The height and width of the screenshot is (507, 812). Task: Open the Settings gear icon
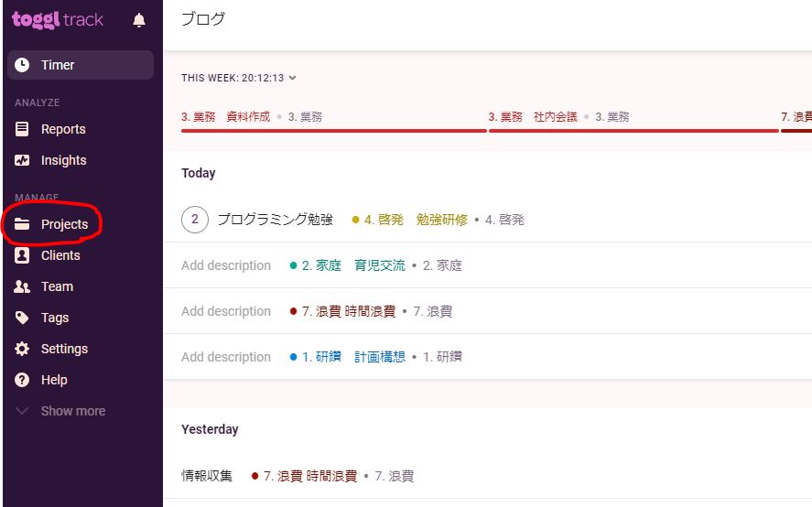pos(23,349)
